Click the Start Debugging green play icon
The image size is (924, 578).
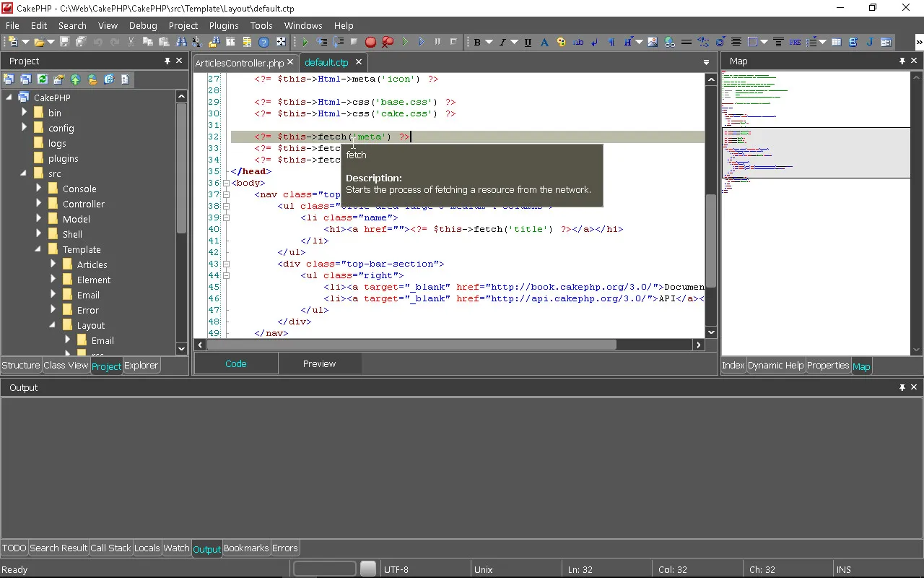click(305, 43)
